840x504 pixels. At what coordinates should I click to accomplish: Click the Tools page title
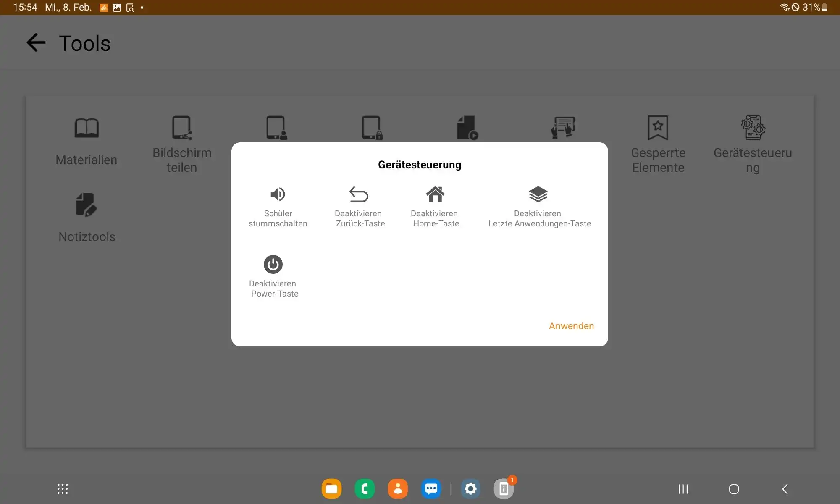[x=85, y=43]
